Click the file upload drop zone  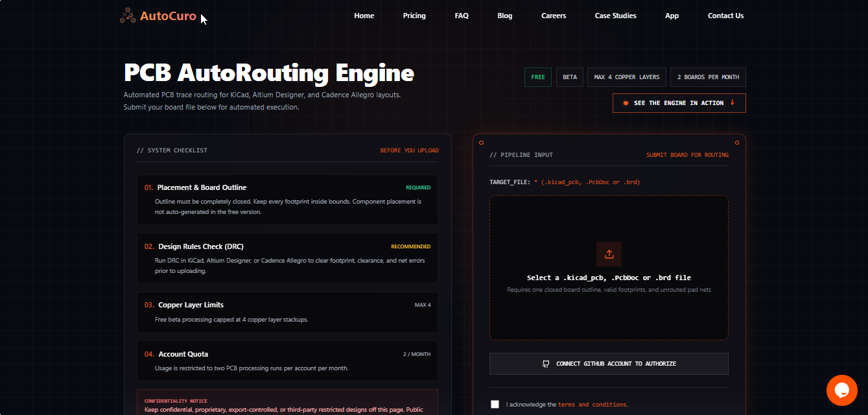pyautogui.click(x=609, y=268)
